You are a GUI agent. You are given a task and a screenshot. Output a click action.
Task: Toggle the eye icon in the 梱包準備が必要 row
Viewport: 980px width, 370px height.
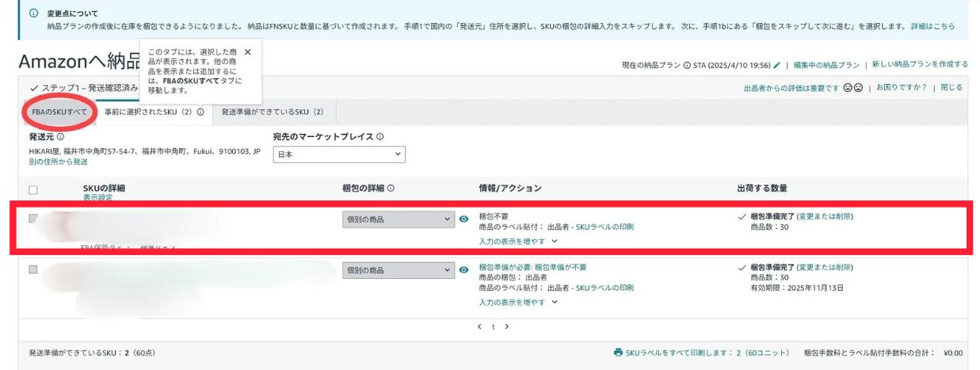point(464,270)
